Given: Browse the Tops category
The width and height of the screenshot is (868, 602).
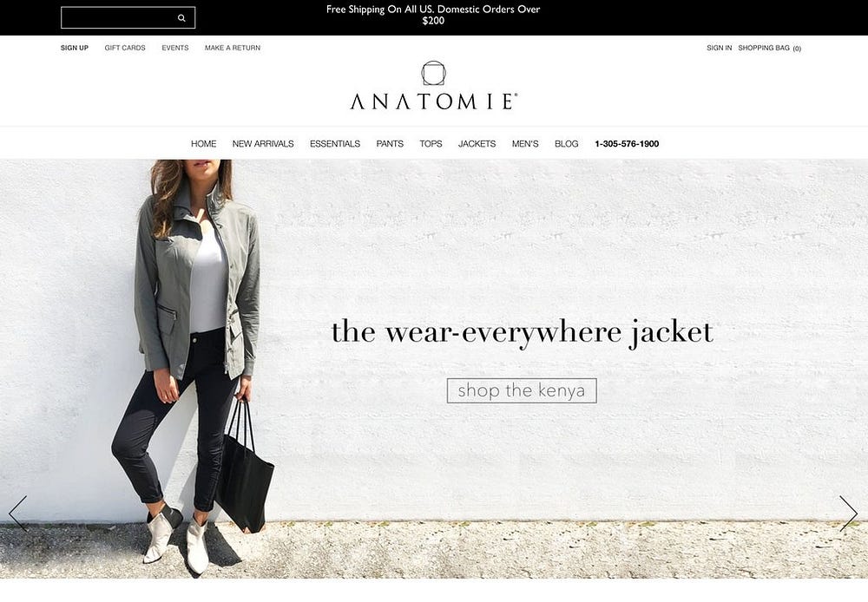Looking at the screenshot, I should tap(431, 144).
